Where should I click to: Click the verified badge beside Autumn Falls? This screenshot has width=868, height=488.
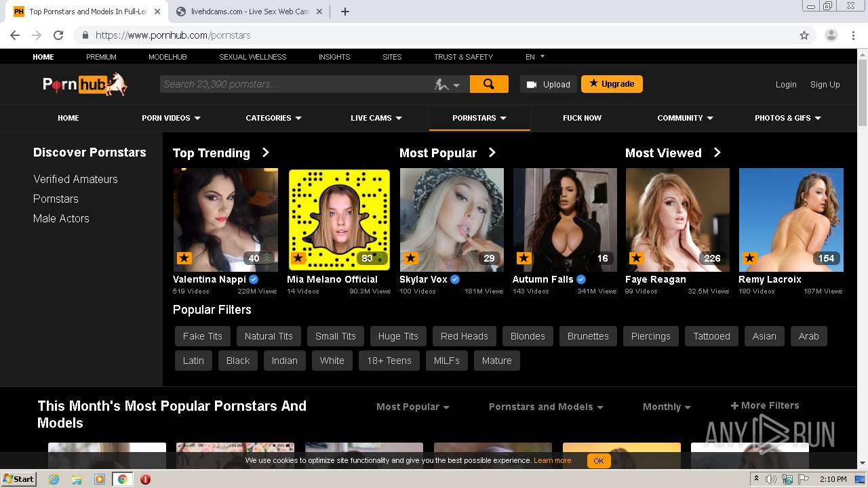tap(581, 279)
